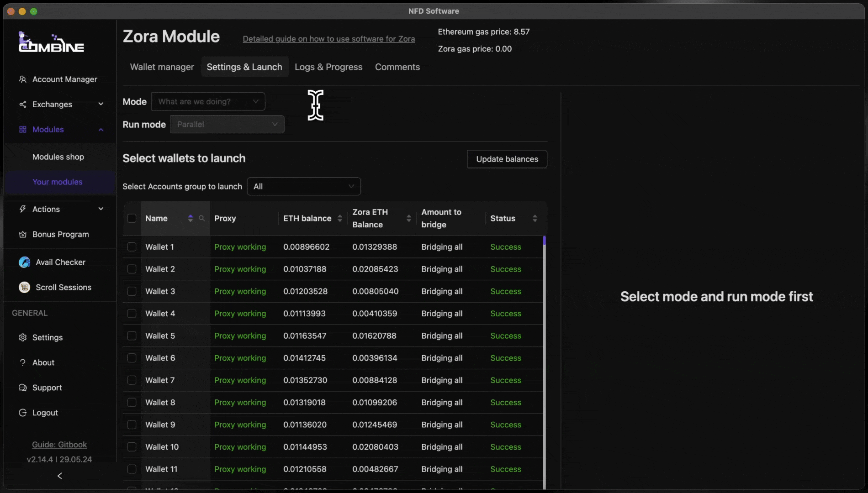Open the Accounts group dropdown showing All
868x493 pixels.
[x=303, y=186]
